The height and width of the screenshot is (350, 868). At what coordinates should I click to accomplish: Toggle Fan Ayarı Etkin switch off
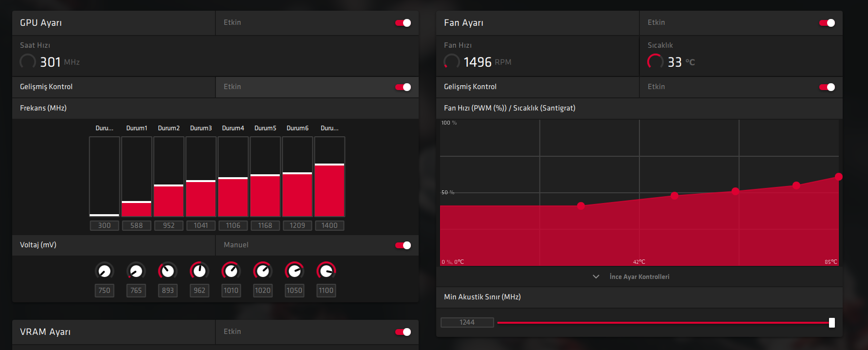pyautogui.click(x=827, y=23)
